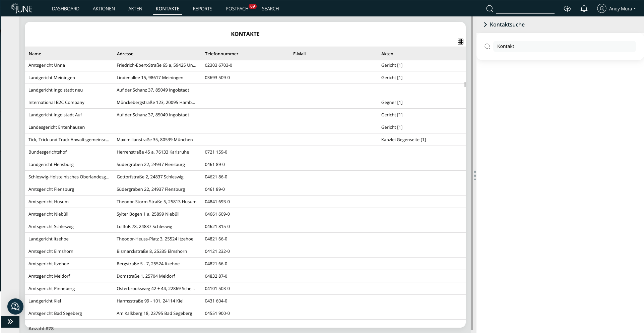Switch to the REPORTS tab
The height and width of the screenshot is (333, 644).
click(x=202, y=9)
